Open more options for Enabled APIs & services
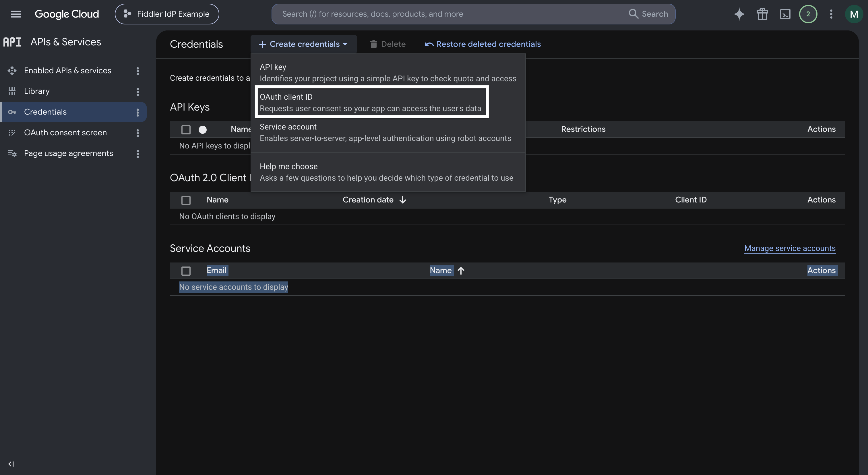The width and height of the screenshot is (868, 475). coord(137,71)
